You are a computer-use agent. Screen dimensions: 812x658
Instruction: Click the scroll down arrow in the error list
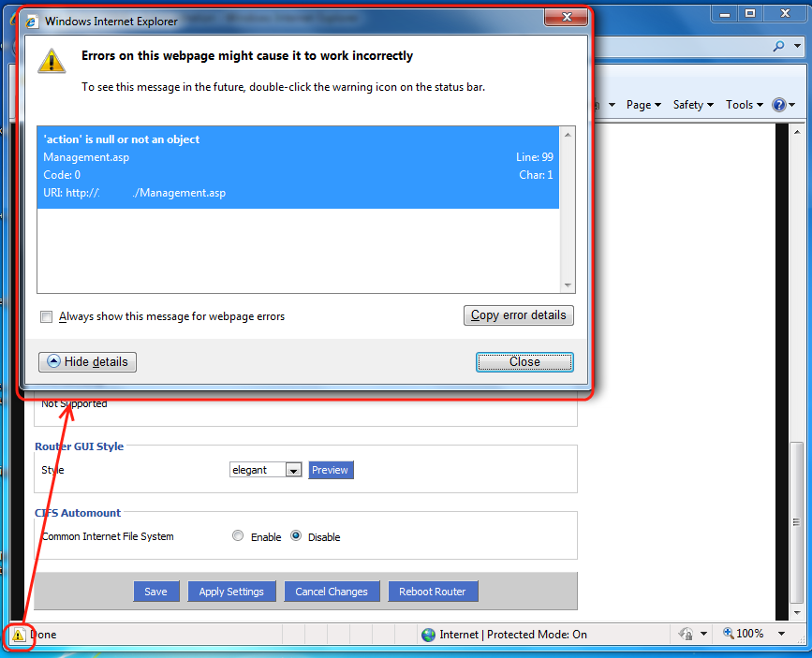coord(568,285)
